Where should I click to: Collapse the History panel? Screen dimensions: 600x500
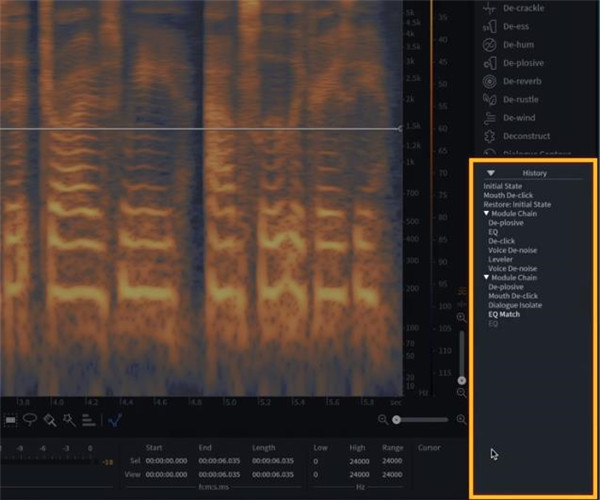(491, 173)
